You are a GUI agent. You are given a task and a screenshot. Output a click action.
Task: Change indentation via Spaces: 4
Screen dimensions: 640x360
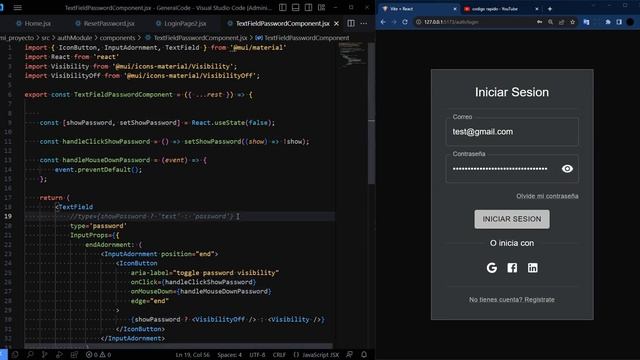[229, 355]
